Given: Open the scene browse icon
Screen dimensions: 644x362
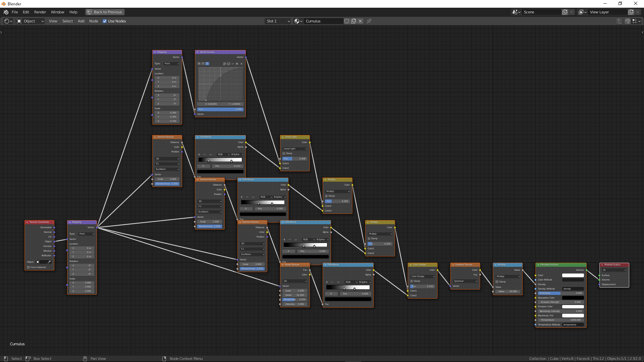Looking at the screenshot, I should 516,12.
